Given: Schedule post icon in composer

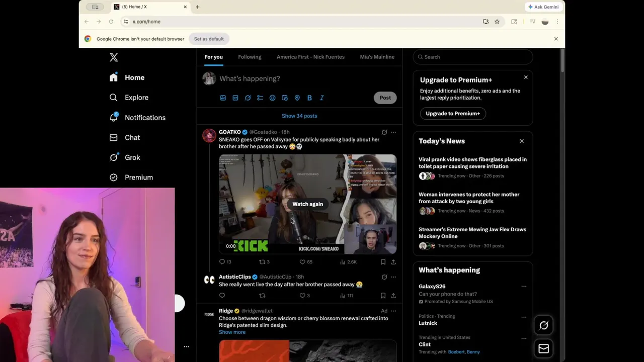Looking at the screenshot, I should pos(285,98).
